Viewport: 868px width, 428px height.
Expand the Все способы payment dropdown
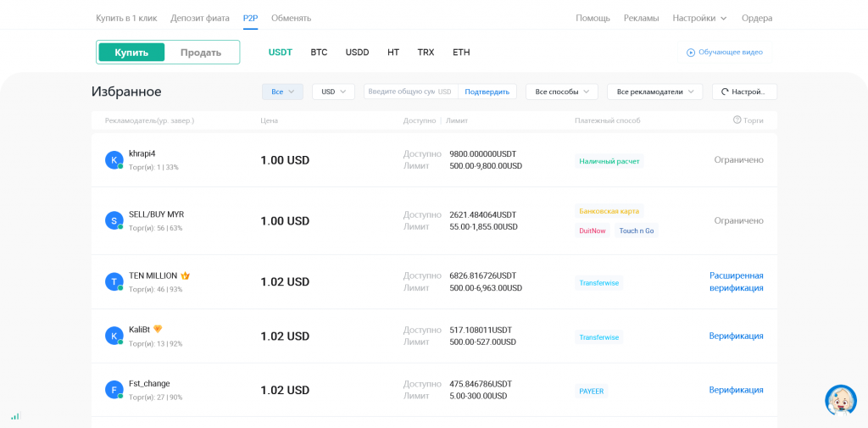point(562,92)
